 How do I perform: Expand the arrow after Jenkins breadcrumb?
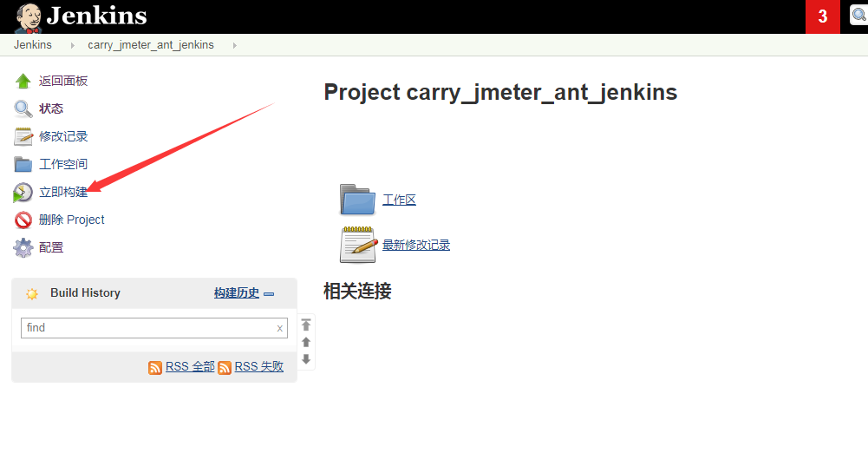(x=72, y=45)
